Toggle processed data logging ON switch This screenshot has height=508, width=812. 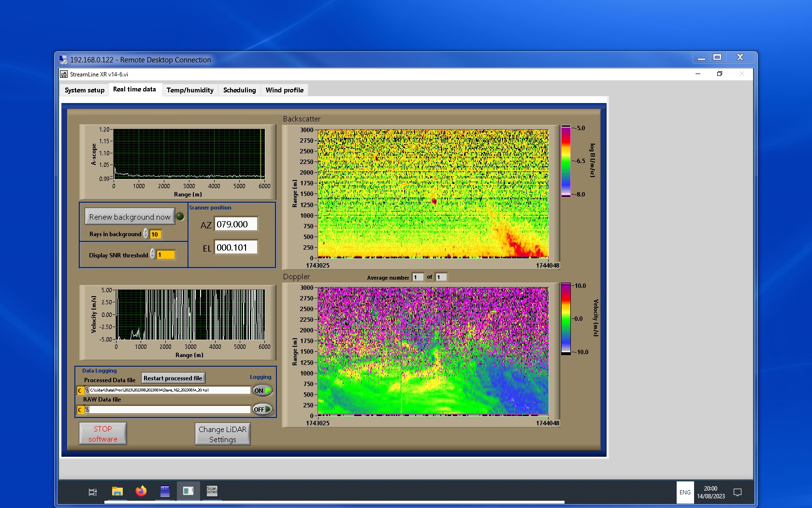(262, 390)
